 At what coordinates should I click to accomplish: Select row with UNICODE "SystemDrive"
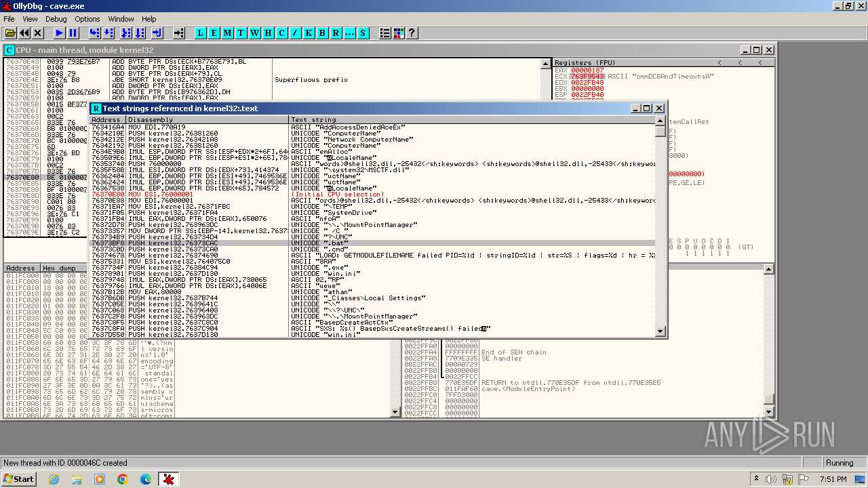[372, 213]
